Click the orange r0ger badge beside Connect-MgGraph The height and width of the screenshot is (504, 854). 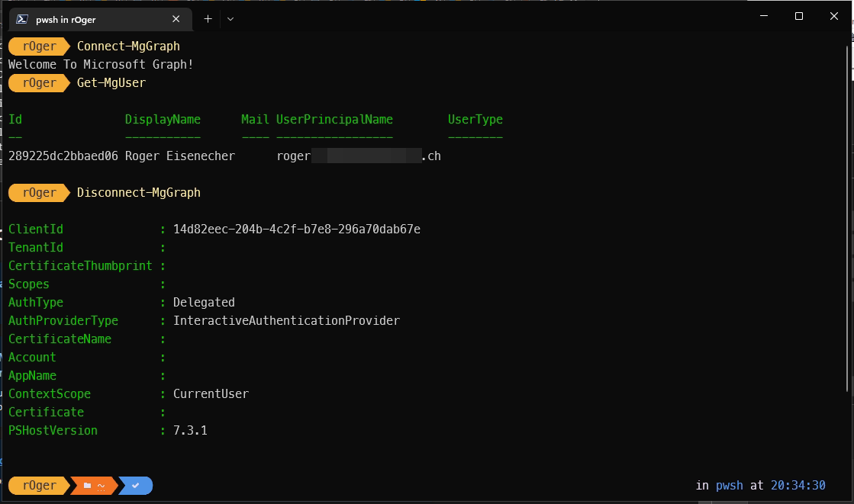(38, 46)
